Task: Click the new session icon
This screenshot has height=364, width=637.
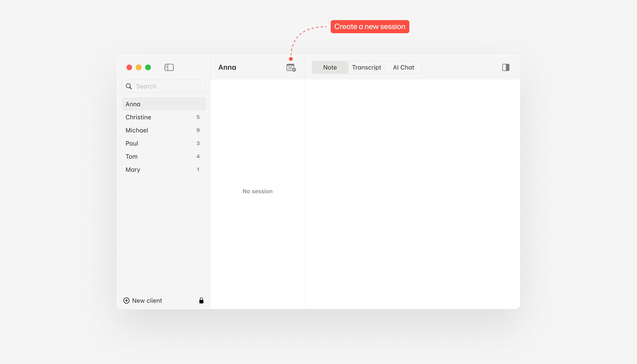Action: [x=291, y=68]
